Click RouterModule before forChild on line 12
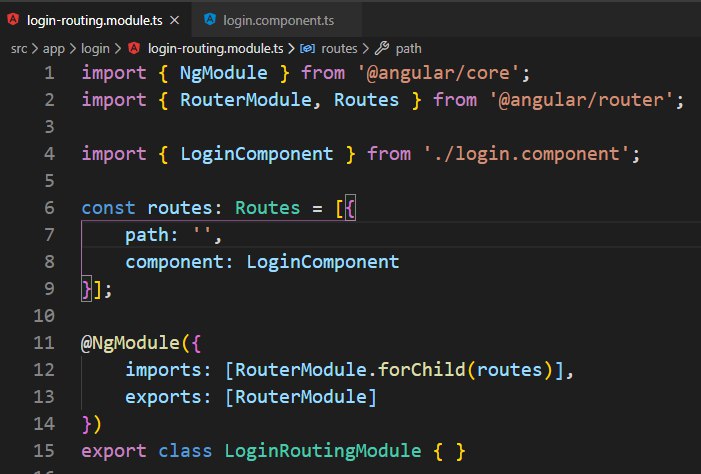The height and width of the screenshot is (474, 701). [301, 370]
